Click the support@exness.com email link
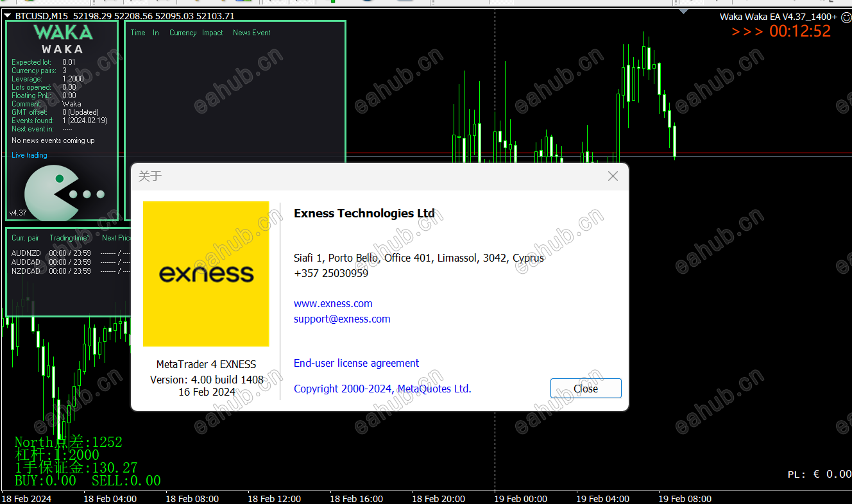 pyautogui.click(x=342, y=319)
